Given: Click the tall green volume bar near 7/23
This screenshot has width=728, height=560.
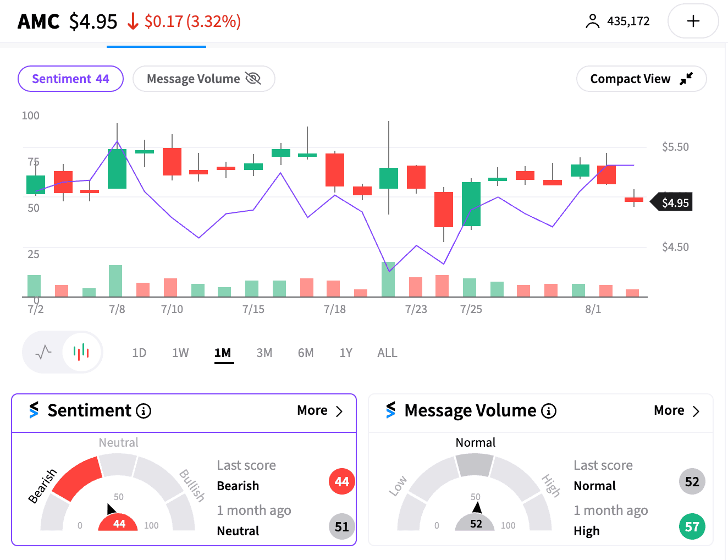Looking at the screenshot, I should click(x=388, y=279).
